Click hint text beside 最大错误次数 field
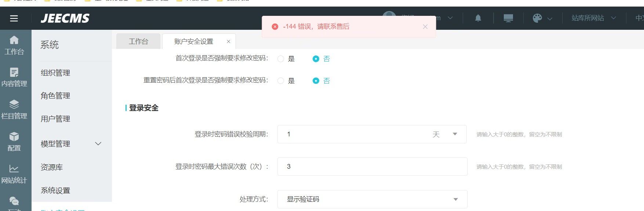 pos(519,167)
